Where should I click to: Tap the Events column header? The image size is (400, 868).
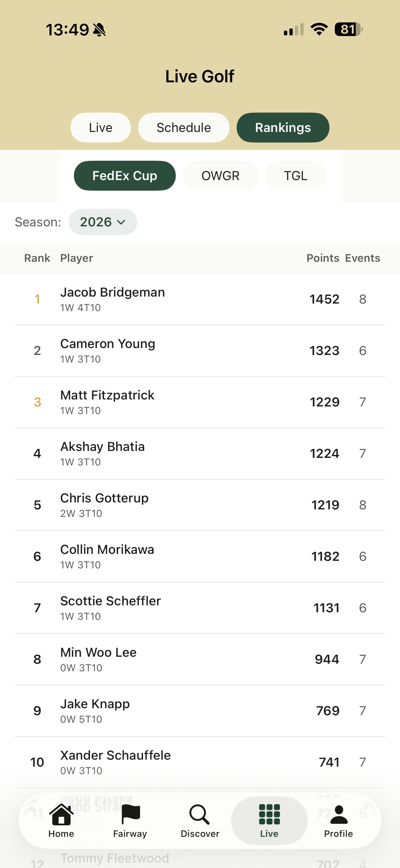click(362, 258)
